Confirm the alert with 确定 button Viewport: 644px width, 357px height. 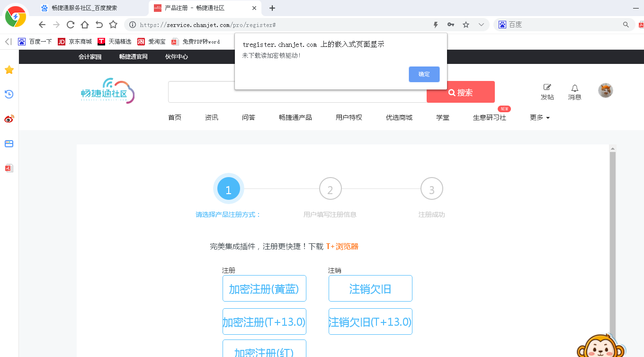coord(424,74)
